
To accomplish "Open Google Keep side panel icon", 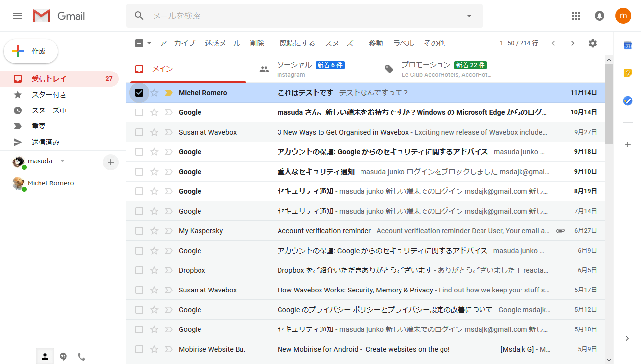I will coord(628,73).
